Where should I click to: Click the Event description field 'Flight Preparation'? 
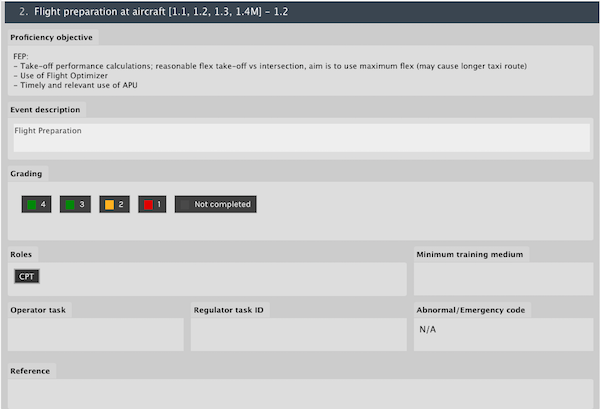coord(302,138)
